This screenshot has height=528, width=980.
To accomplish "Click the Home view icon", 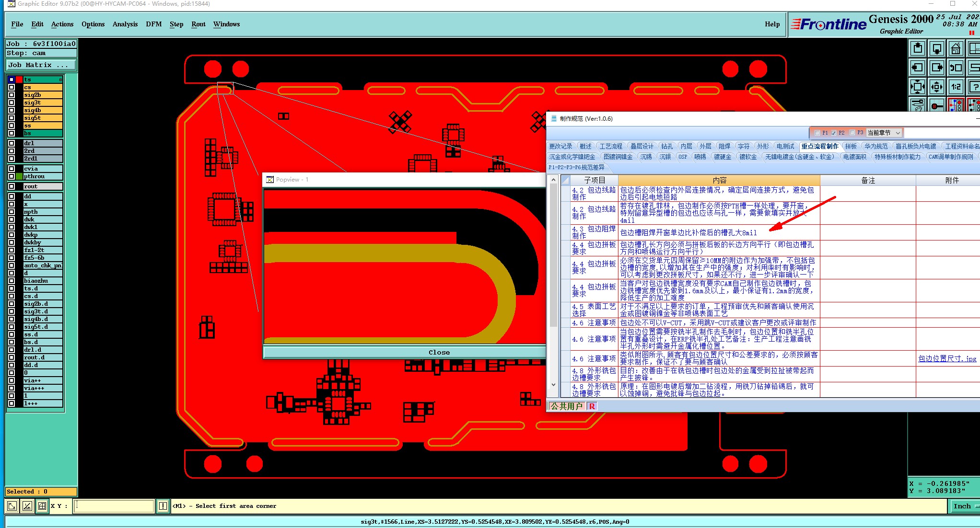I will 956,48.
